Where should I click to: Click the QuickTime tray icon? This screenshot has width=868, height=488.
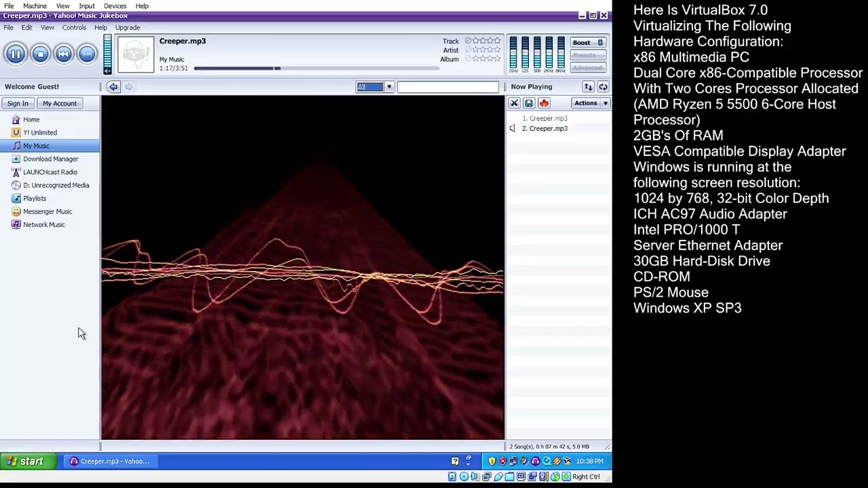[x=547, y=461]
